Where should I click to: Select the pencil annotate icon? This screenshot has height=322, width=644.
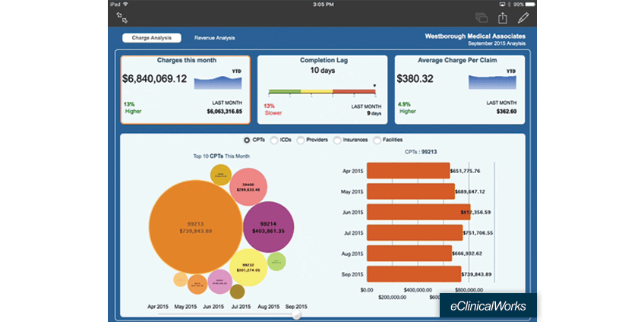523,17
